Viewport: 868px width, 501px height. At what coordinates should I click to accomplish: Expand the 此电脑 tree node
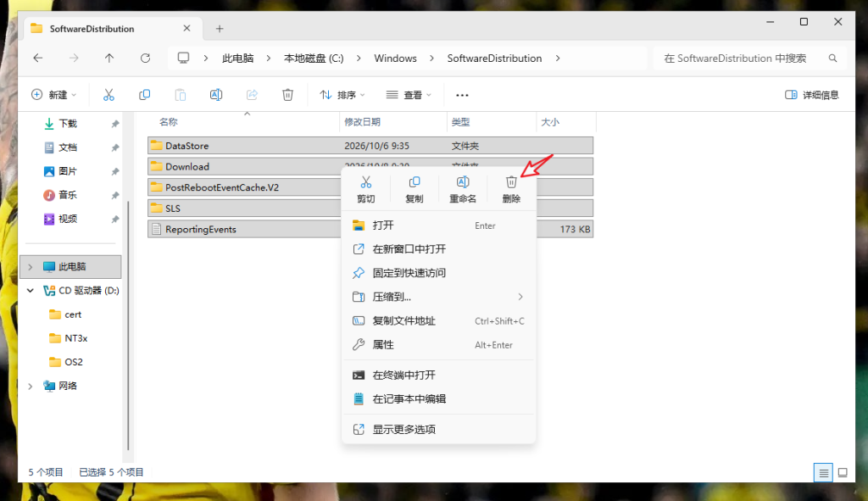tap(31, 267)
